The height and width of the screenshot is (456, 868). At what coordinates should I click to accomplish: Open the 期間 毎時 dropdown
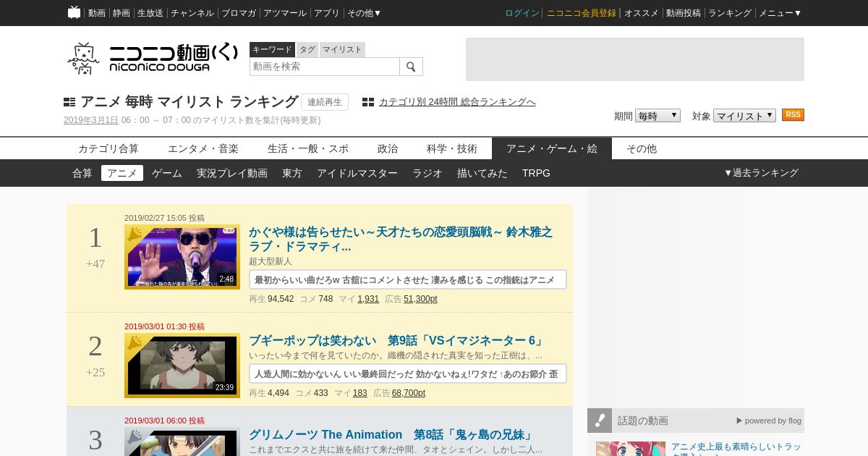(658, 116)
